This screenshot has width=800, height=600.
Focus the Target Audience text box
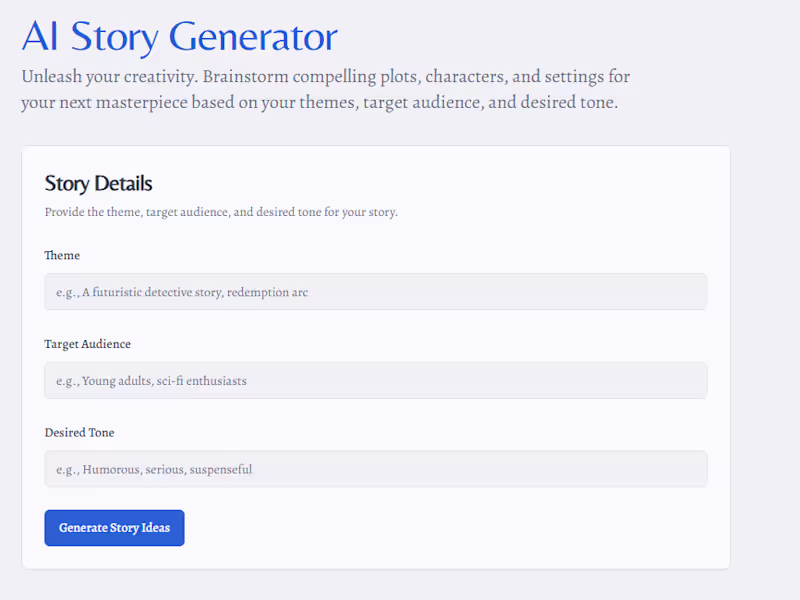[375, 381]
